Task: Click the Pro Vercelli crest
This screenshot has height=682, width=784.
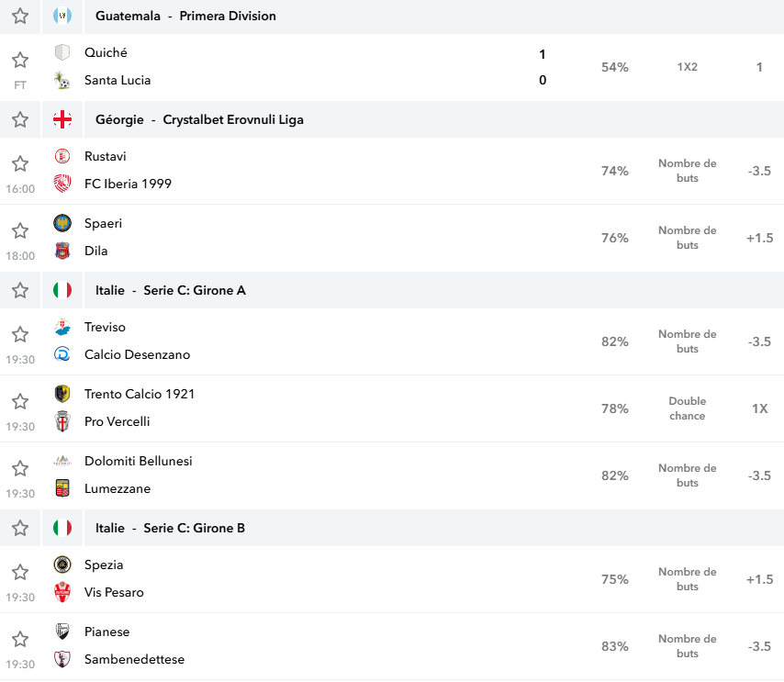Action: pos(62,421)
